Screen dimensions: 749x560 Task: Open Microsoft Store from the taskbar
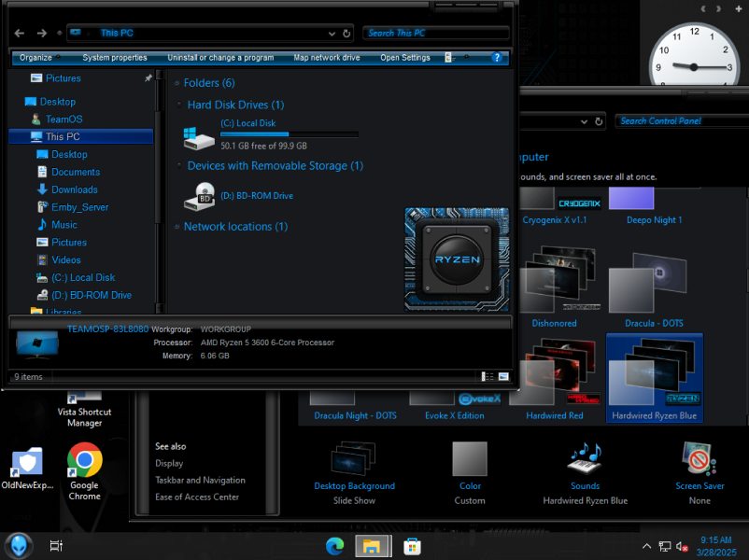(412, 547)
